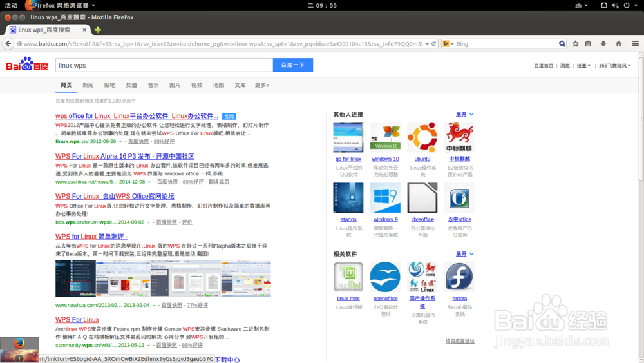
Task: Open the Linux Mint logo icon
Action: point(348,277)
